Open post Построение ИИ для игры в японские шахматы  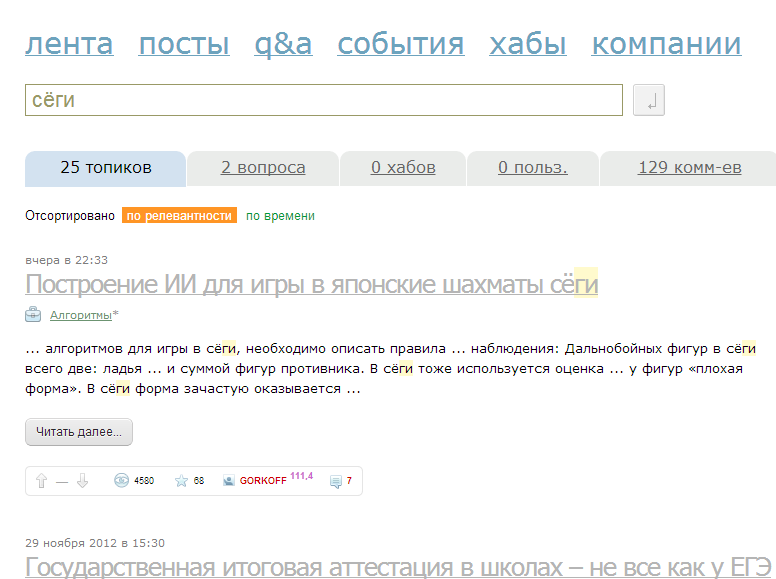(311, 285)
